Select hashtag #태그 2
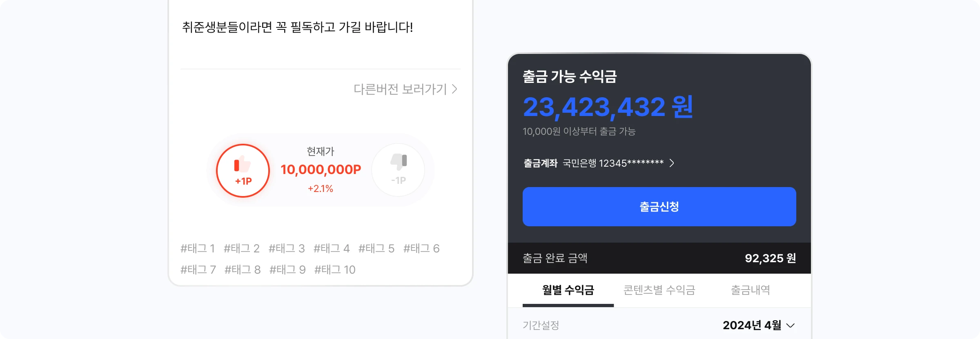The height and width of the screenshot is (339, 980). point(242,248)
